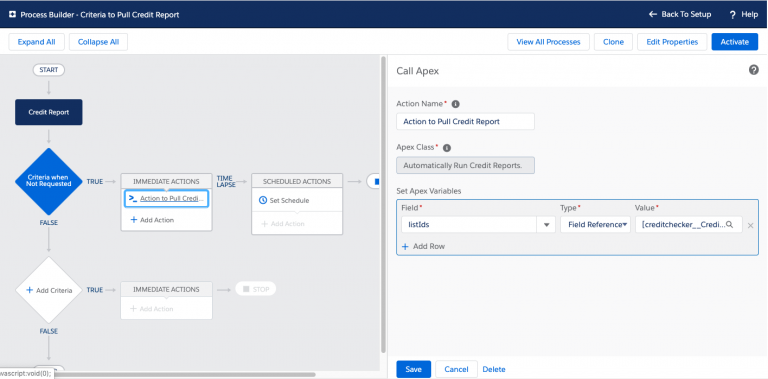Activate the process
Screen dimensions: 768x379
click(x=735, y=42)
